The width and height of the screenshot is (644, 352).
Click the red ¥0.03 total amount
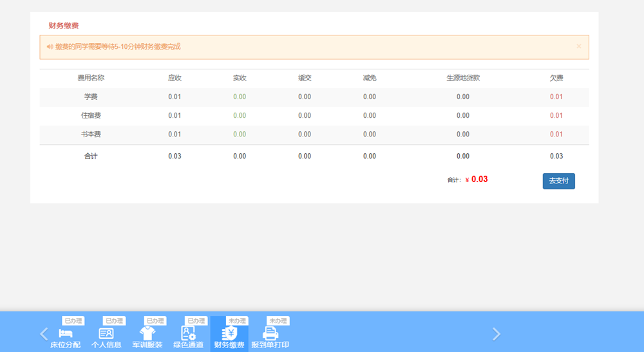tap(478, 180)
